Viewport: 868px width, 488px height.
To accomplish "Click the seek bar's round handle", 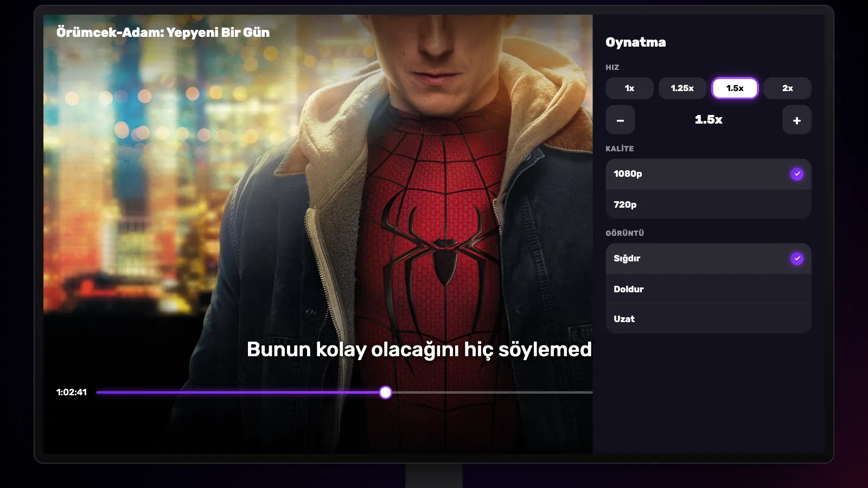I will tap(386, 392).
